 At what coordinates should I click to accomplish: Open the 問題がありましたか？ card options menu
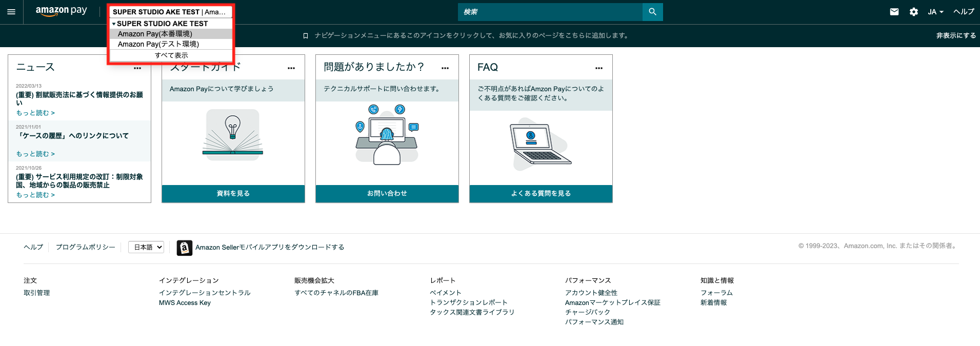point(445,68)
